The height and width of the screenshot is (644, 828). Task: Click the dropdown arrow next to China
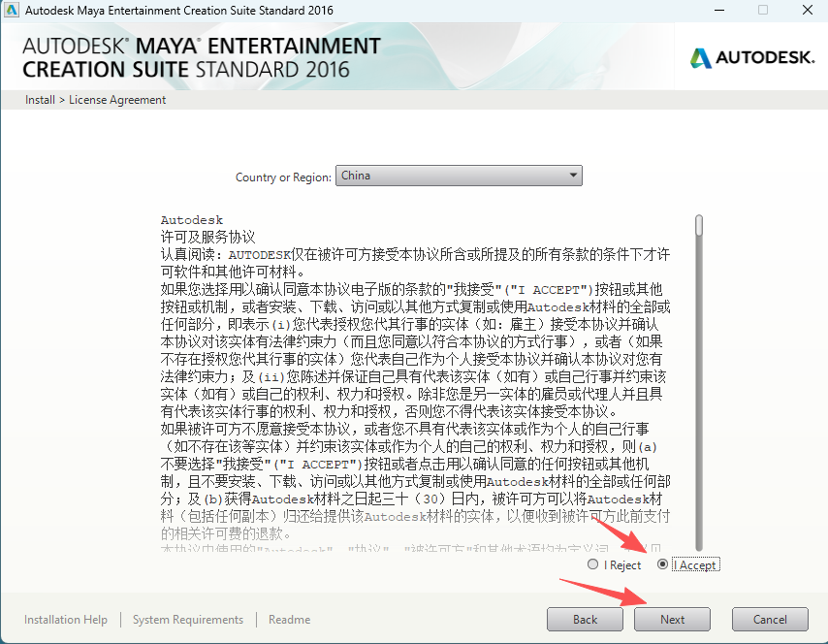click(573, 176)
